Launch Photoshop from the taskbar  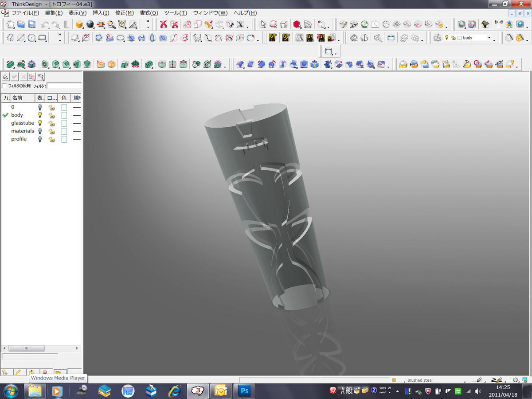click(244, 391)
